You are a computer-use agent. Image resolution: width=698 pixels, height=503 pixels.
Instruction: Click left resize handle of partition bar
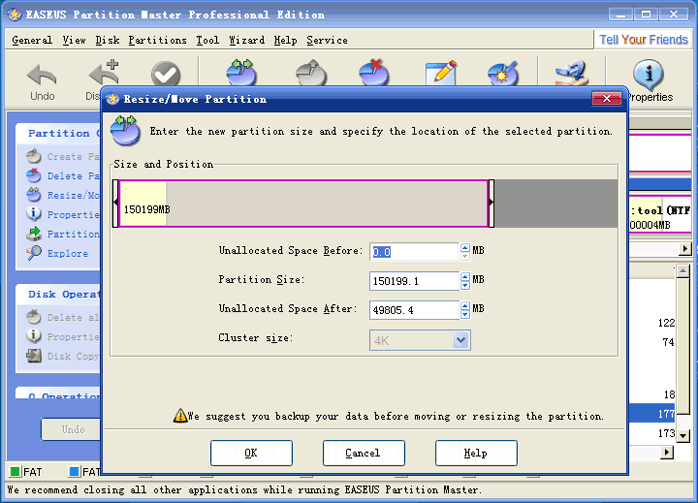[115, 203]
